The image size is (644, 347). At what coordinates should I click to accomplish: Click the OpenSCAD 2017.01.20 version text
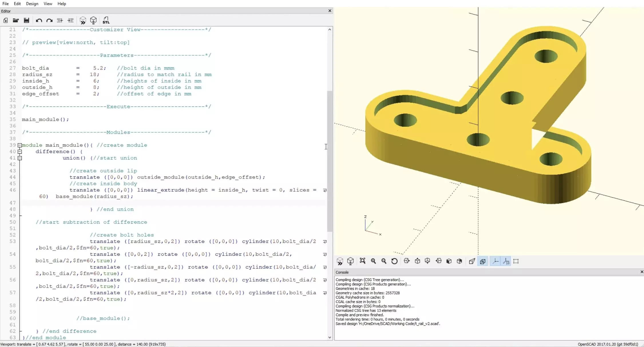(x=608, y=344)
